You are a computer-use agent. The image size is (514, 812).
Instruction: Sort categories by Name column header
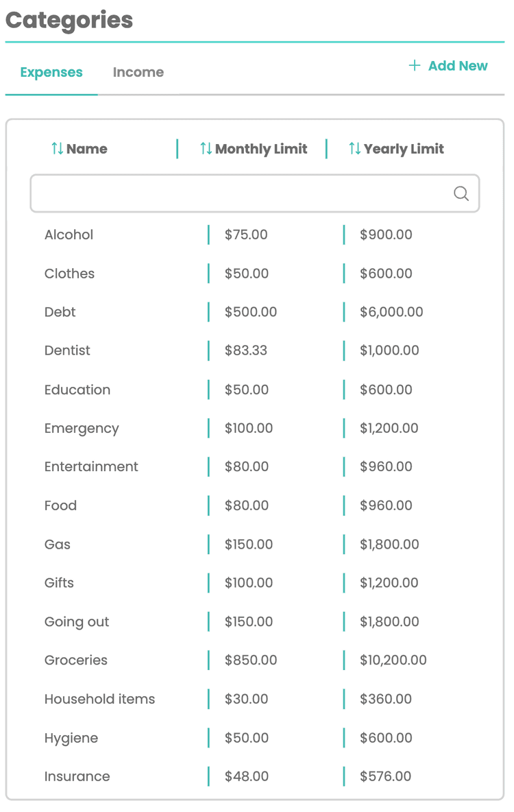point(87,149)
